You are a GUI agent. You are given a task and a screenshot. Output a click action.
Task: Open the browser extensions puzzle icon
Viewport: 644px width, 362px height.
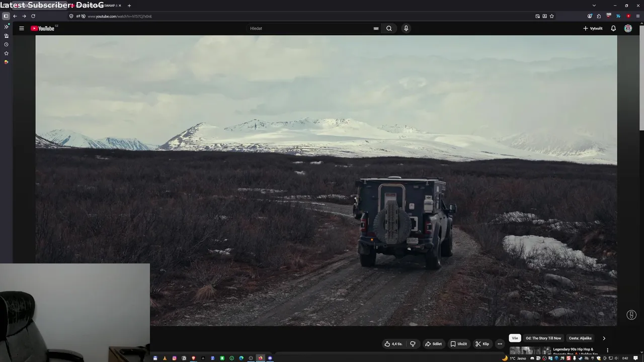[599, 16]
